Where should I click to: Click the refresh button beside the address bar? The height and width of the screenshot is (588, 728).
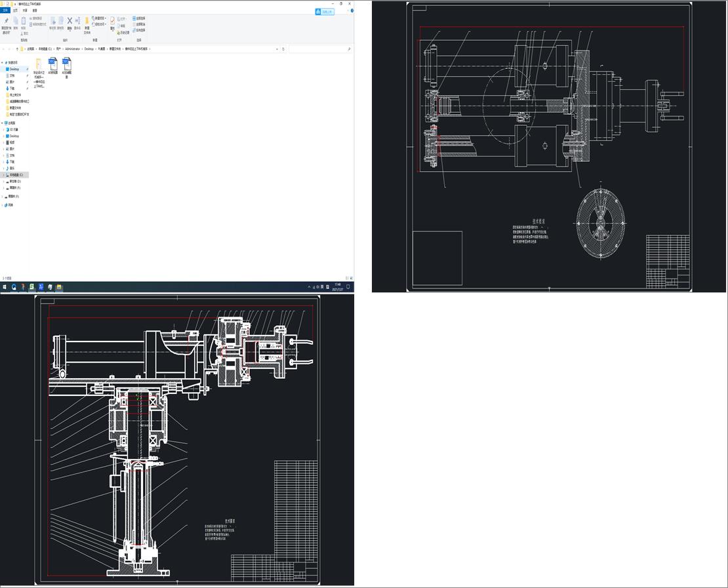(283, 49)
